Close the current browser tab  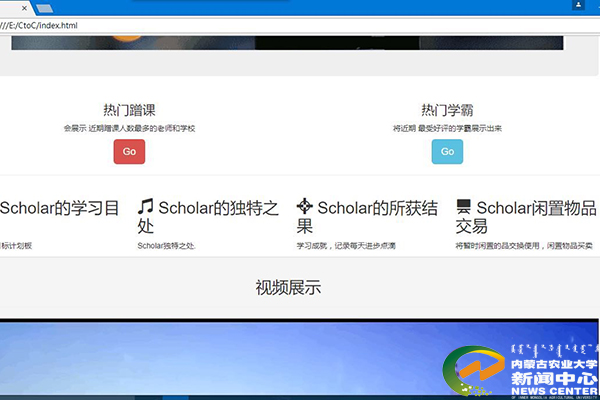tap(22, 7)
